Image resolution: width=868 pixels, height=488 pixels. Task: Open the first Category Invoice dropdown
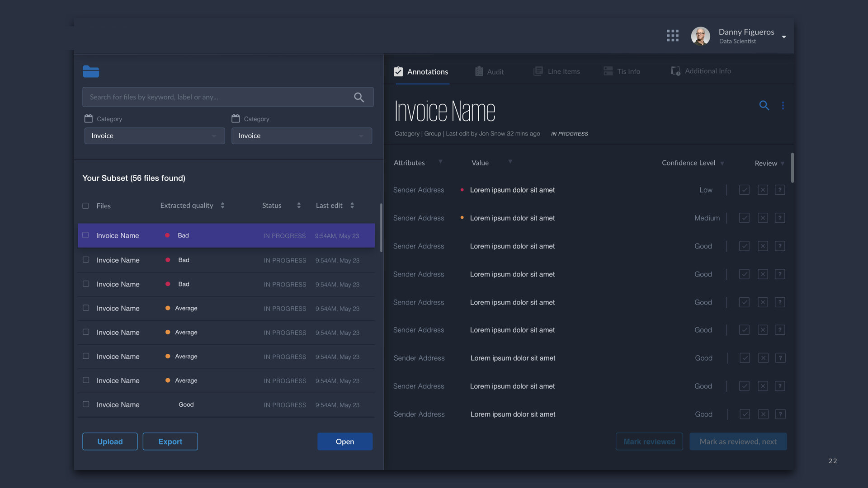(155, 136)
